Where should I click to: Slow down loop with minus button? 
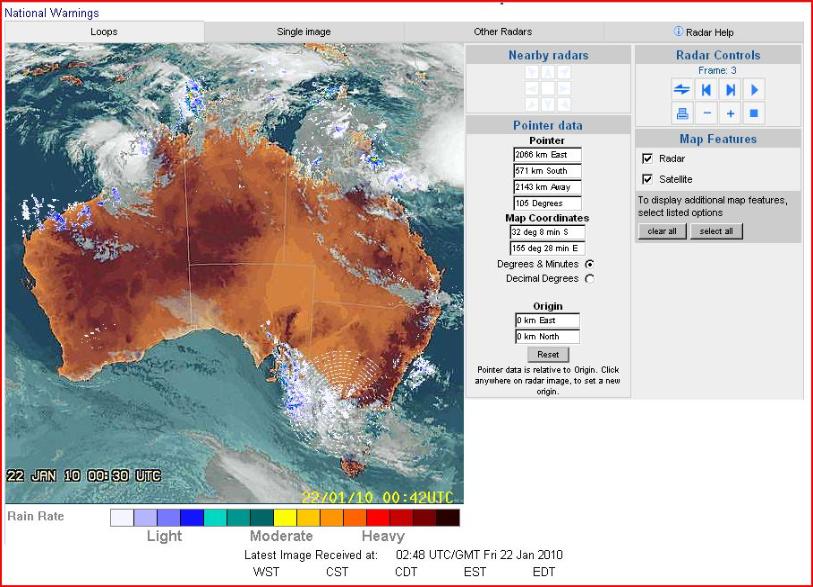click(x=707, y=114)
